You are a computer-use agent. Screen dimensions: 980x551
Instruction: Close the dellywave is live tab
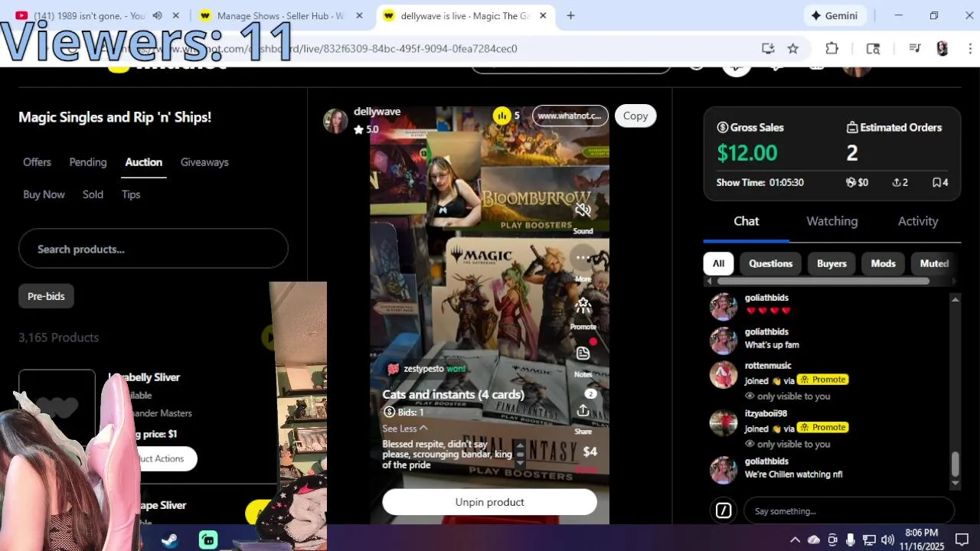click(x=543, y=15)
